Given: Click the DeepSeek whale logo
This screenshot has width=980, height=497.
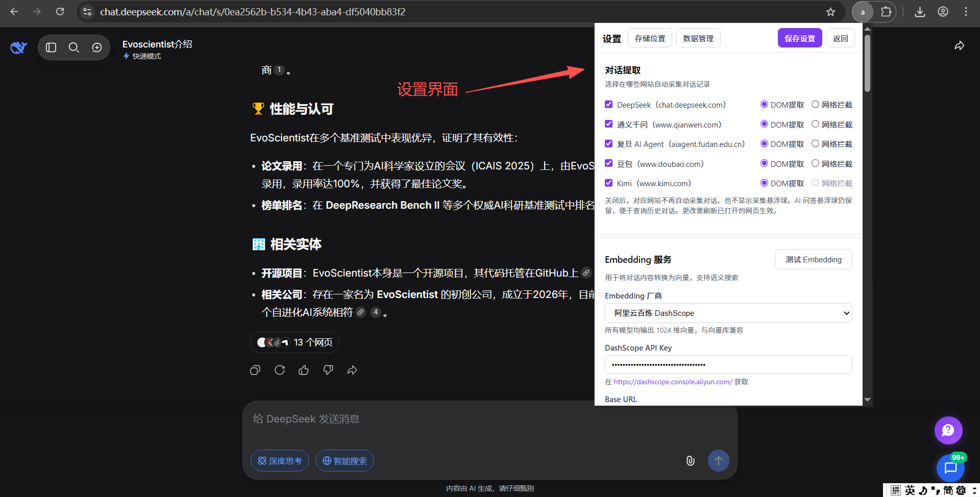Looking at the screenshot, I should pyautogui.click(x=19, y=47).
